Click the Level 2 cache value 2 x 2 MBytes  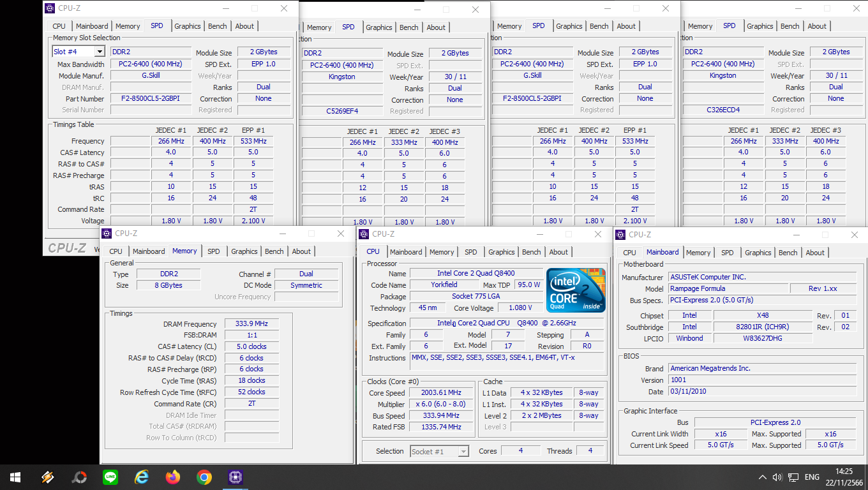point(541,415)
